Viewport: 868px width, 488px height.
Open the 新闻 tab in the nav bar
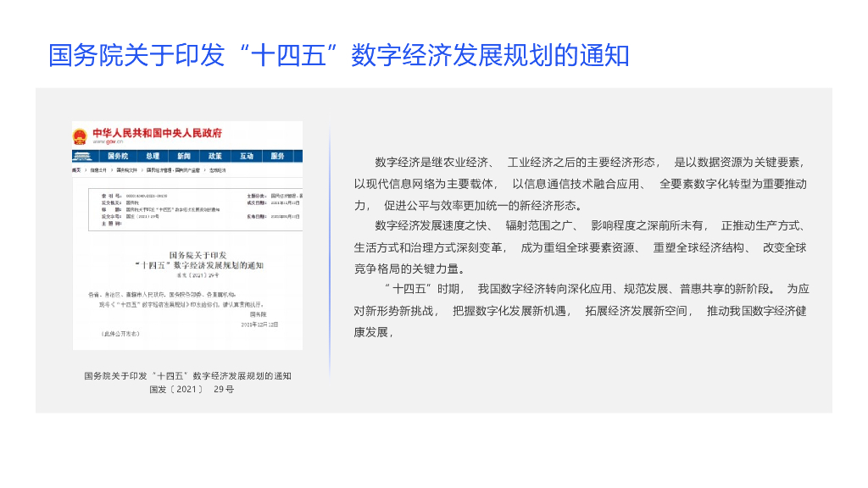tap(184, 156)
